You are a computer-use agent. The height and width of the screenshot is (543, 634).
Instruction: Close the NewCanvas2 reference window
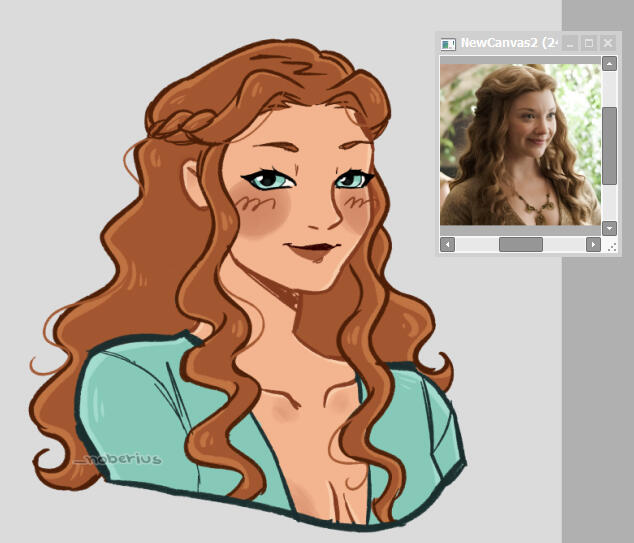click(x=607, y=44)
